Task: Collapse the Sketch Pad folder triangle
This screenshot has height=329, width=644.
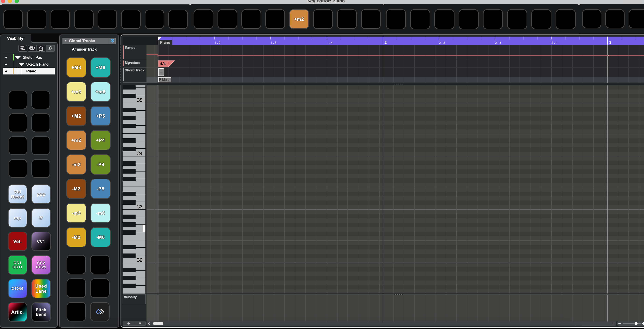Action: point(18,58)
